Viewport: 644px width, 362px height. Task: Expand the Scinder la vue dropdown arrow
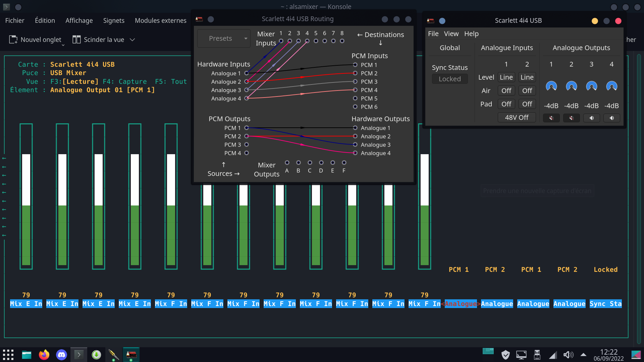click(x=132, y=40)
